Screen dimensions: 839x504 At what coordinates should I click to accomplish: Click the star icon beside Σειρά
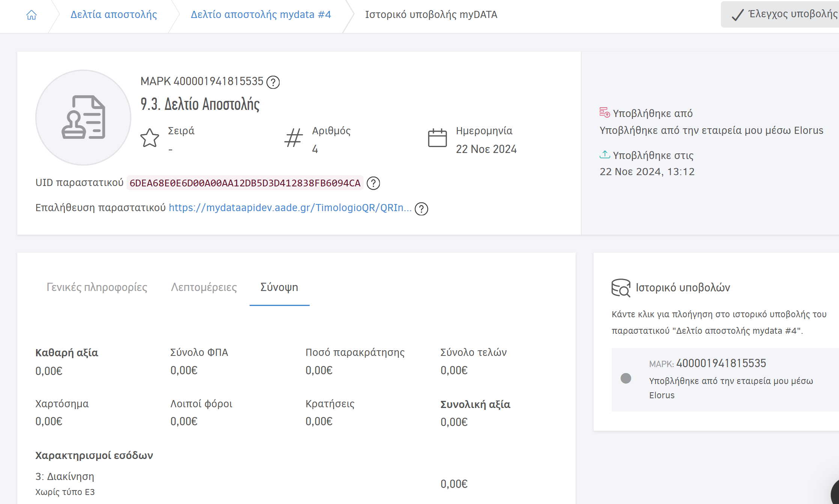coord(150,138)
